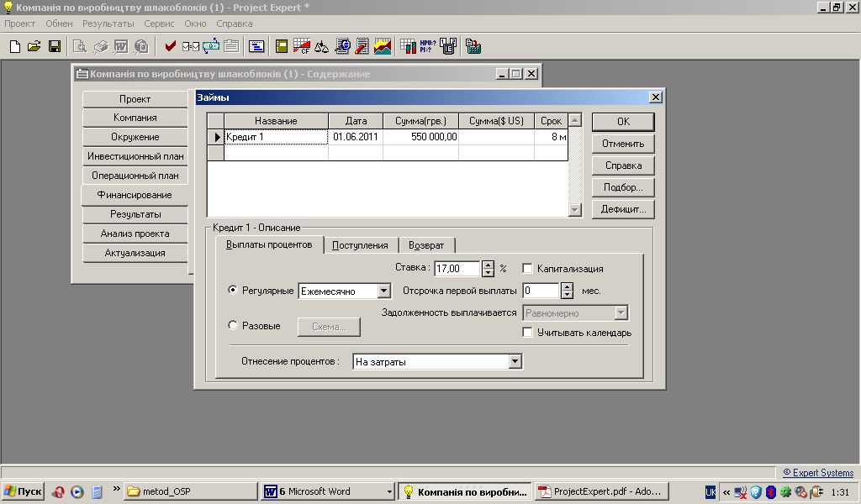Click into the Ставка rate field
This screenshot has width=861, height=504.
tap(457, 269)
